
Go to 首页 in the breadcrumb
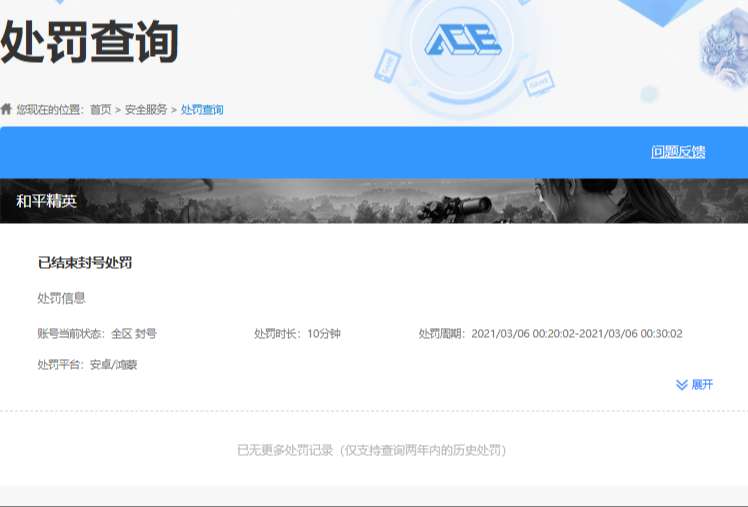(x=101, y=110)
